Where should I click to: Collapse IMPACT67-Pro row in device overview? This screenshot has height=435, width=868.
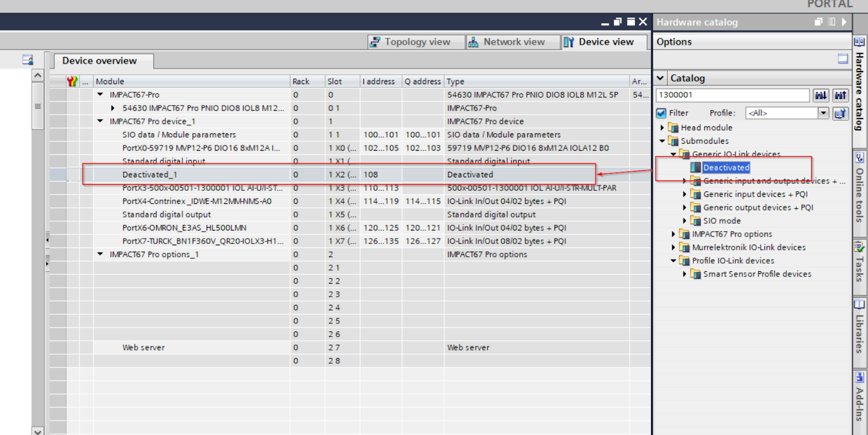click(100, 94)
